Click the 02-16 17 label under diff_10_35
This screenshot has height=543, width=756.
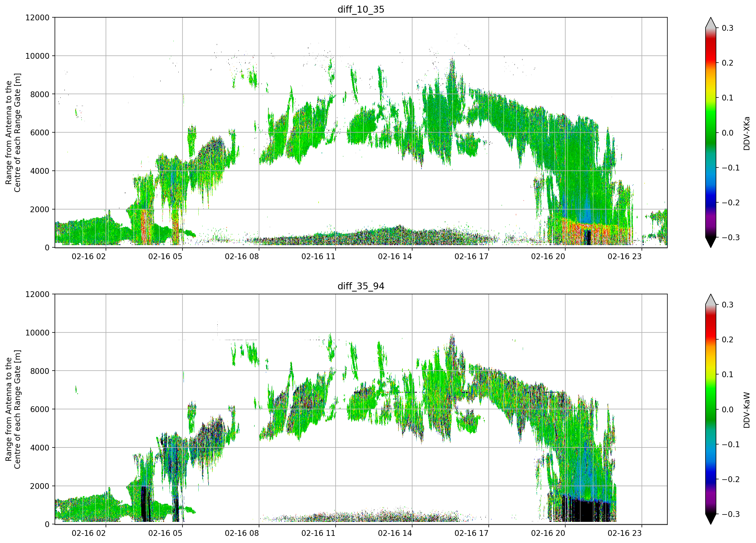(x=471, y=256)
